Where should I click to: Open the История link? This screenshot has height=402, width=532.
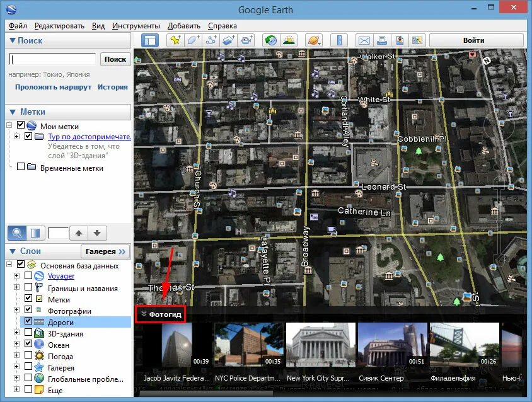(113, 87)
